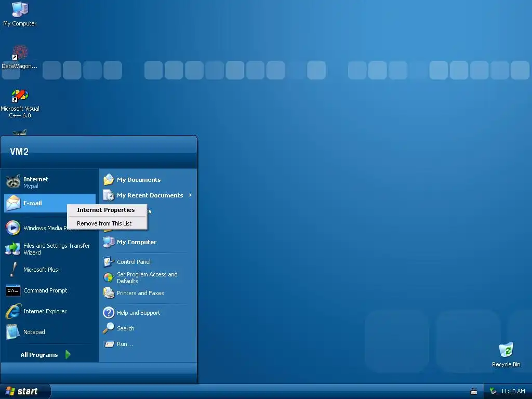Screen dimensions: 532x399
Task: Click the Search magnifying glass icon
Action: [109, 328]
